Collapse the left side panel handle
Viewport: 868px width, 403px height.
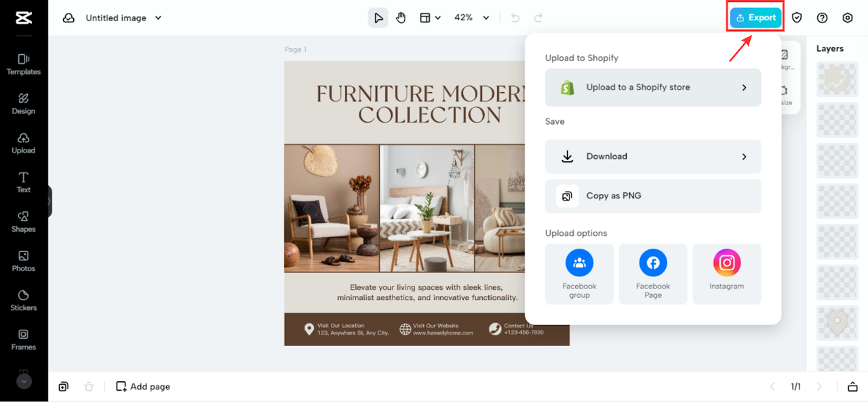click(50, 201)
